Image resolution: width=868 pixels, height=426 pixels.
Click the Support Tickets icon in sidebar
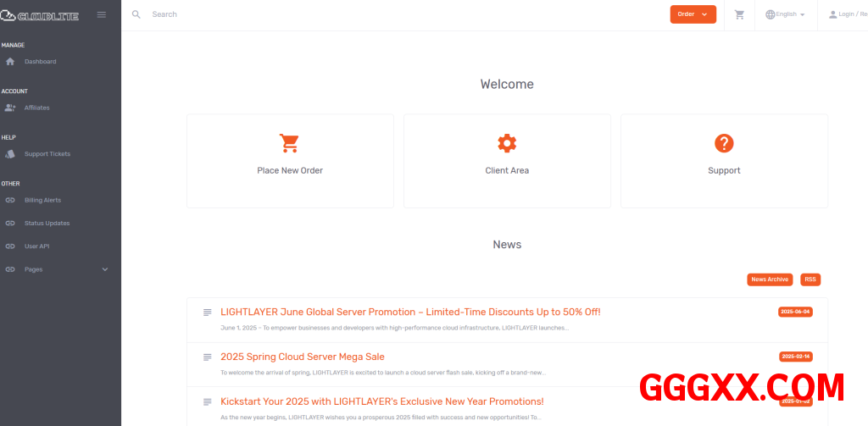10,154
